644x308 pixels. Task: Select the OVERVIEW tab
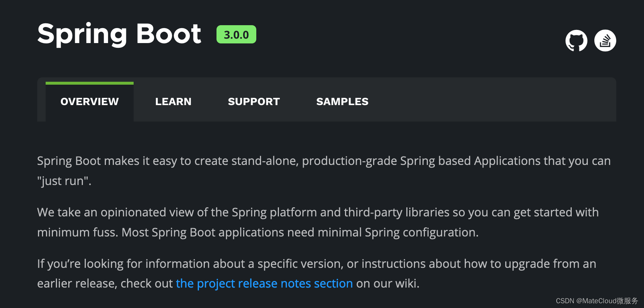point(89,101)
